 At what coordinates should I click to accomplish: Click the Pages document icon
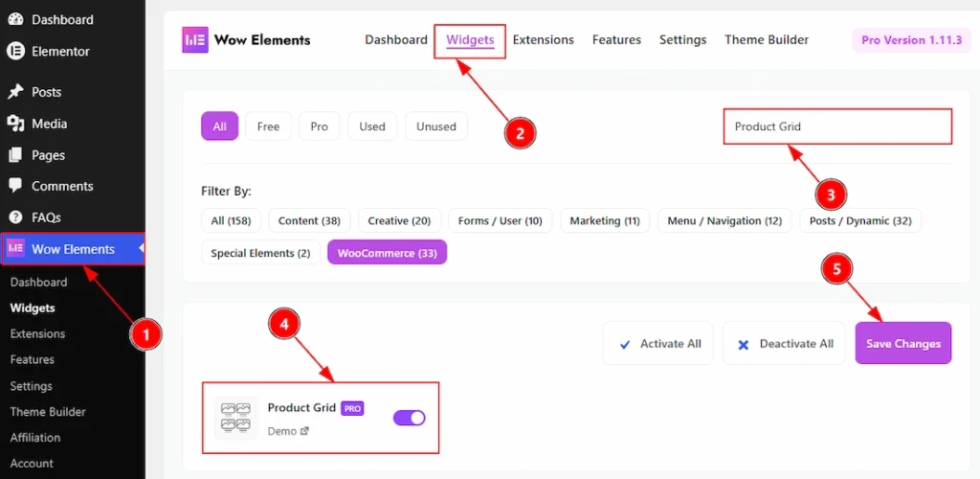coord(15,155)
